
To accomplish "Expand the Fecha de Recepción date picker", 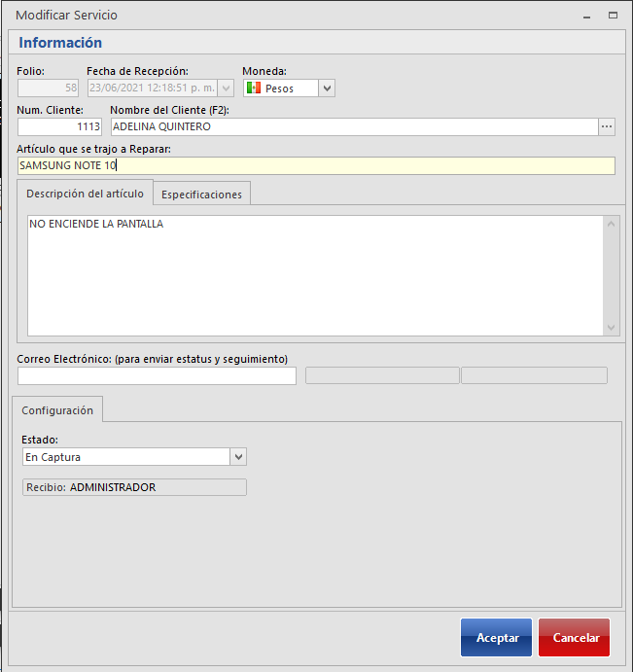I will [x=227, y=88].
